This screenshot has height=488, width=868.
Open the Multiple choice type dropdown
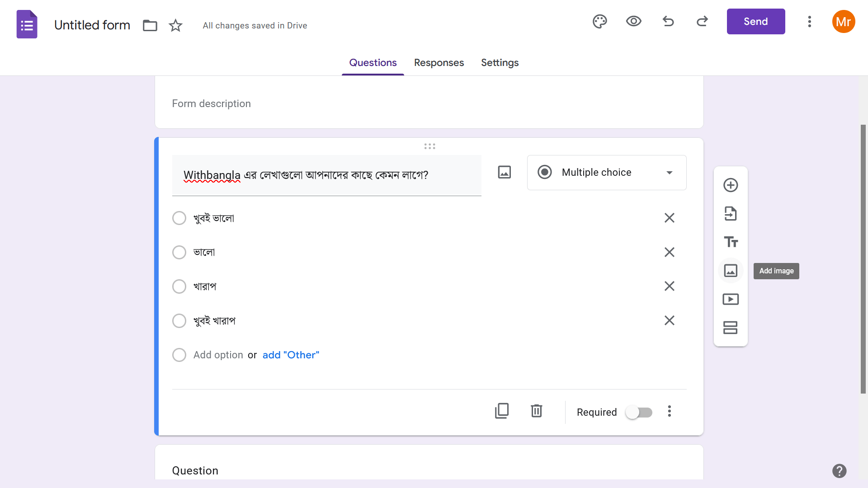click(x=606, y=173)
